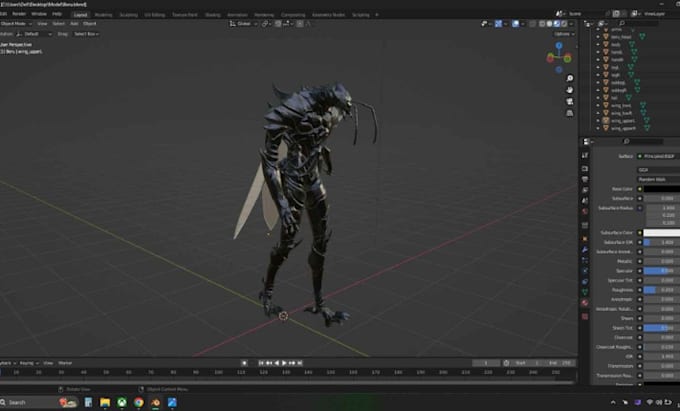
Task: Click the viewport zoom gizmo magnifier icon
Action: 570,78
